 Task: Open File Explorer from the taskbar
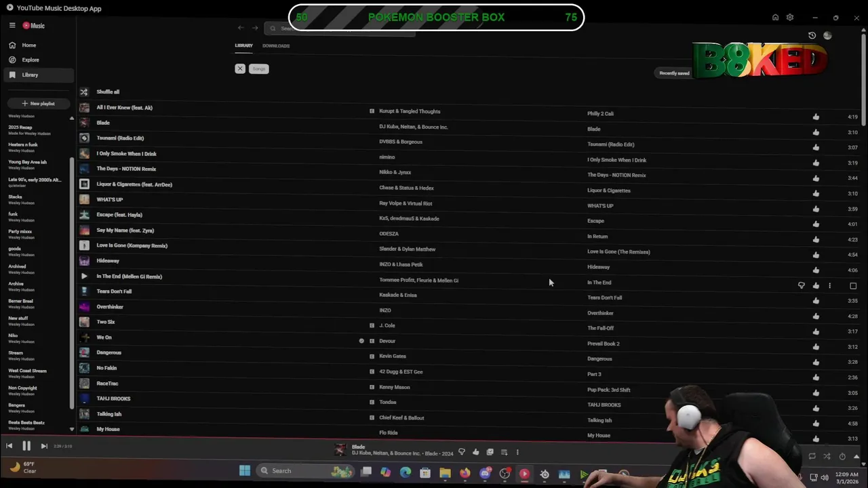tap(445, 473)
